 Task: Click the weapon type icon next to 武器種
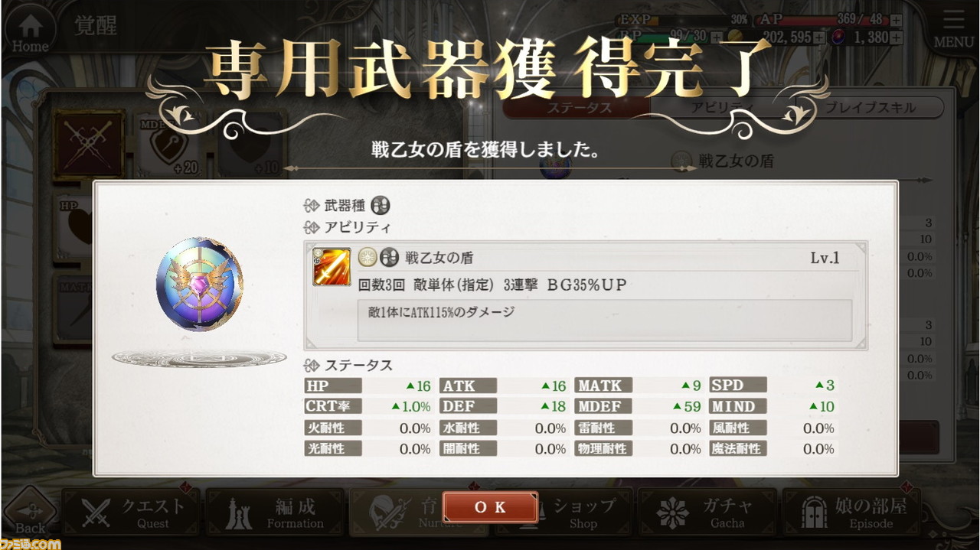click(x=381, y=206)
